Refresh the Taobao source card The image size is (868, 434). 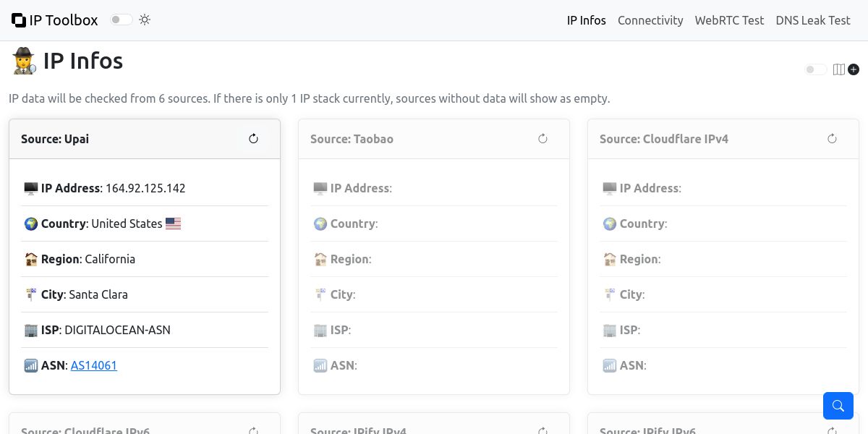coord(542,139)
